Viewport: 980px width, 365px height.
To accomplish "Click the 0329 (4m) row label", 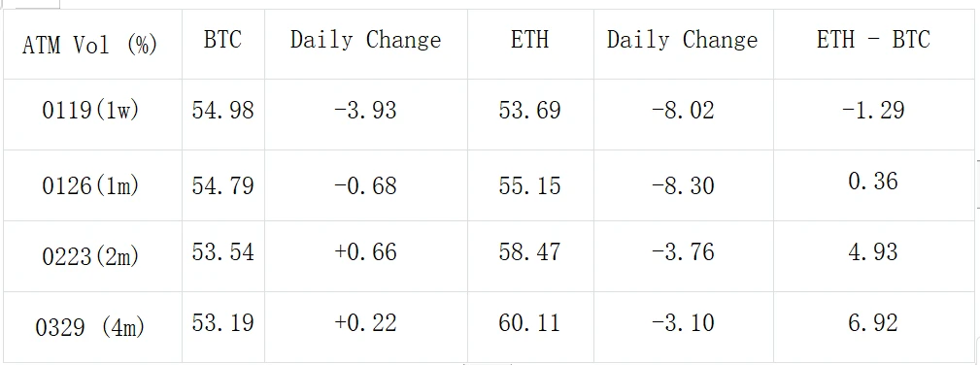I will click(x=92, y=326).
